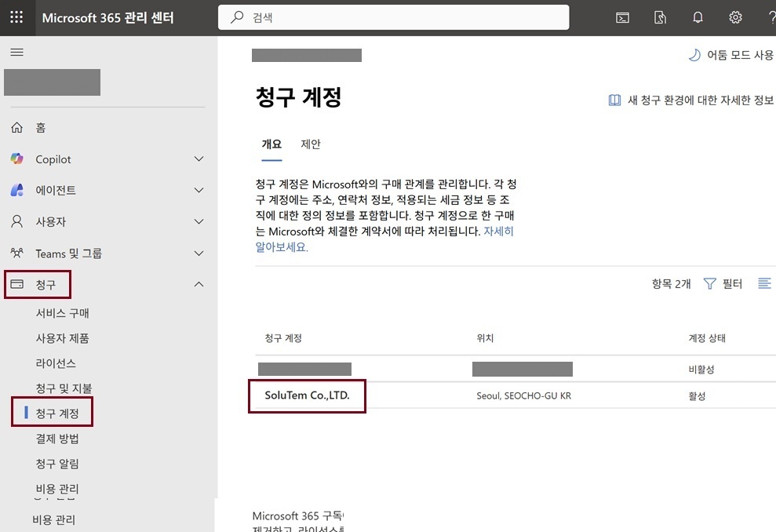The width and height of the screenshot is (776, 532).
Task: Click the book icon for billing info
Action: (614, 100)
